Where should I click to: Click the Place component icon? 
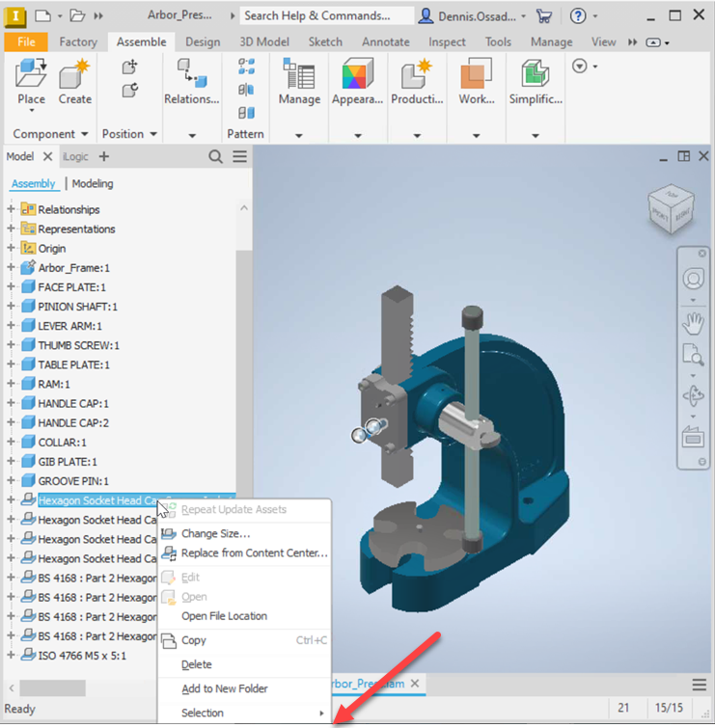(31, 73)
